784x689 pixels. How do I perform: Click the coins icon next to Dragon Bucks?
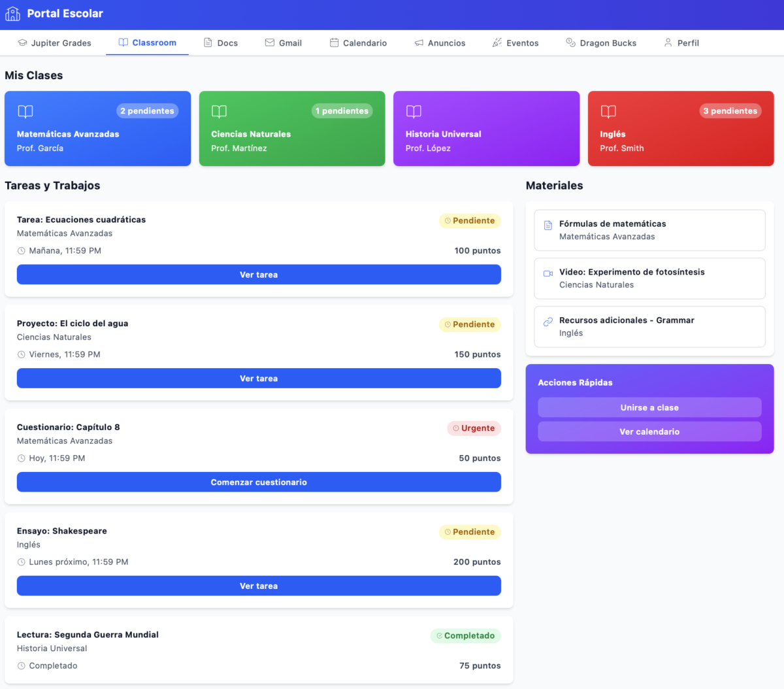pyautogui.click(x=570, y=42)
